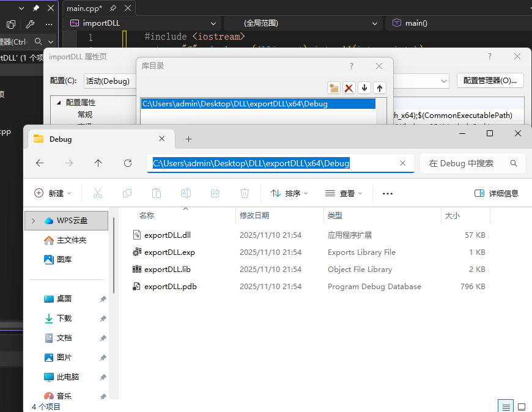This screenshot has width=532, height=412.
Task: Toggle 详细信息 details pane in Explorer
Action: (x=497, y=193)
